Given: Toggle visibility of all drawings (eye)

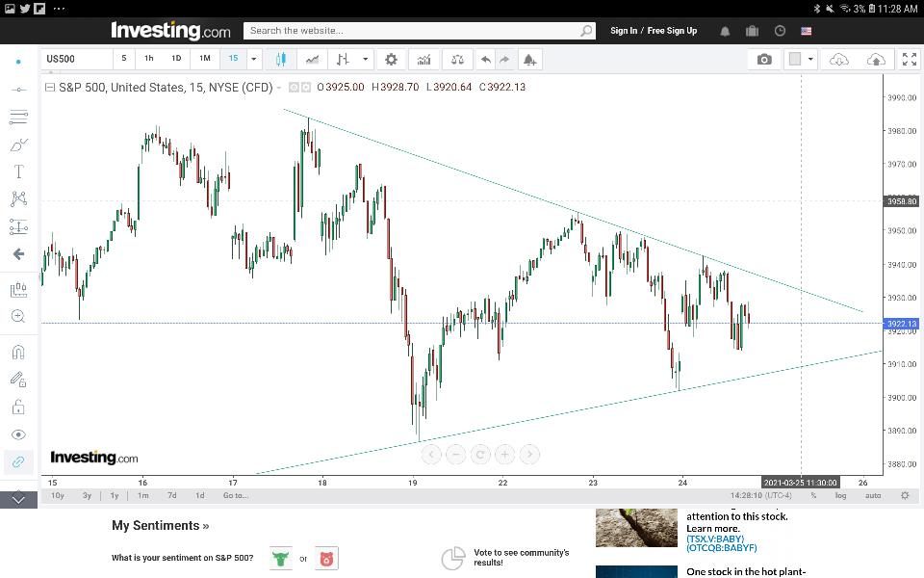Looking at the screenshot, I should click(18, 434).
